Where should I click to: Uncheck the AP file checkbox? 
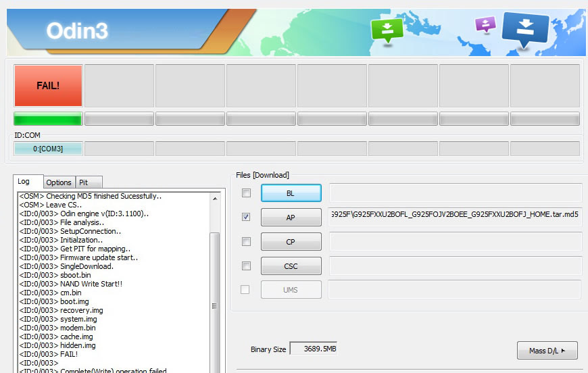coord(246,217)
